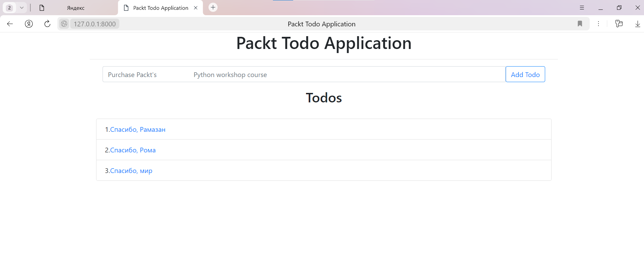Switch to the Яндекс tab

pyautogui.click(x=76, y=8)
